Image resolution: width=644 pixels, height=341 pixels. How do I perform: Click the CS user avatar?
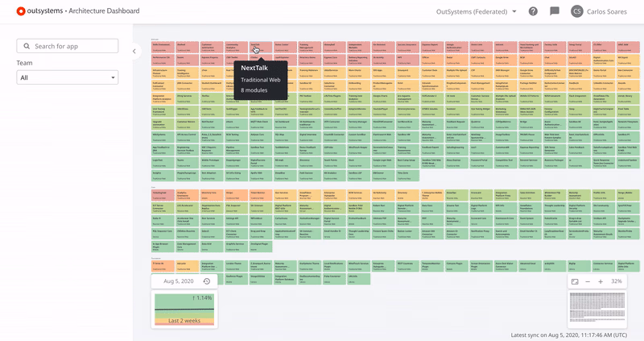point(577,11)
